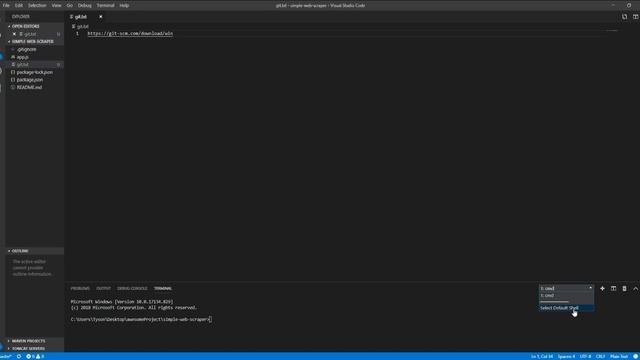Open the Help menu
Image resolution: width=640 pixels, height=360 pixels.
[x=124, y=5]
